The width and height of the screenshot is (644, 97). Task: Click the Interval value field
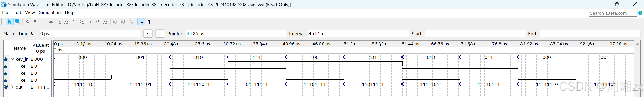pyautogui.click(x=358, y=34)
